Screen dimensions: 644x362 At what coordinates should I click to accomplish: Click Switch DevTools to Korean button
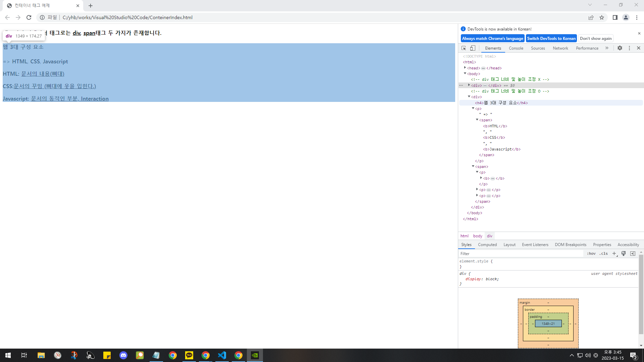(551, 39)
